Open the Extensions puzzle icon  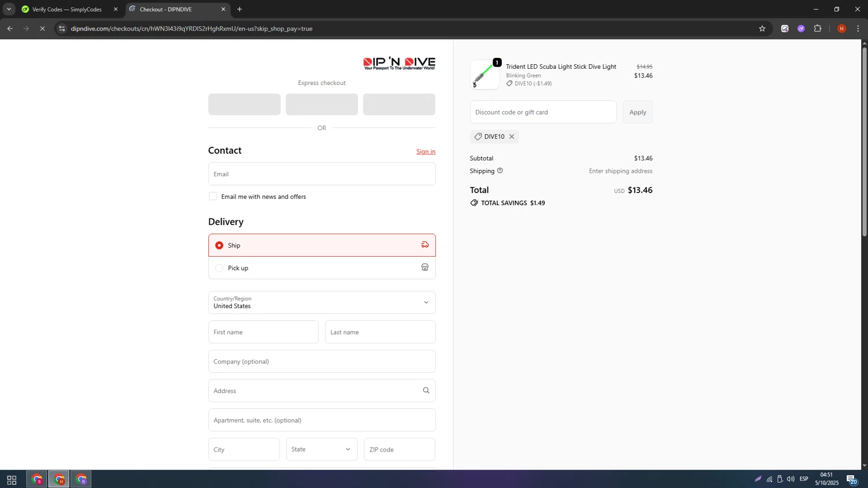[818, 28]
